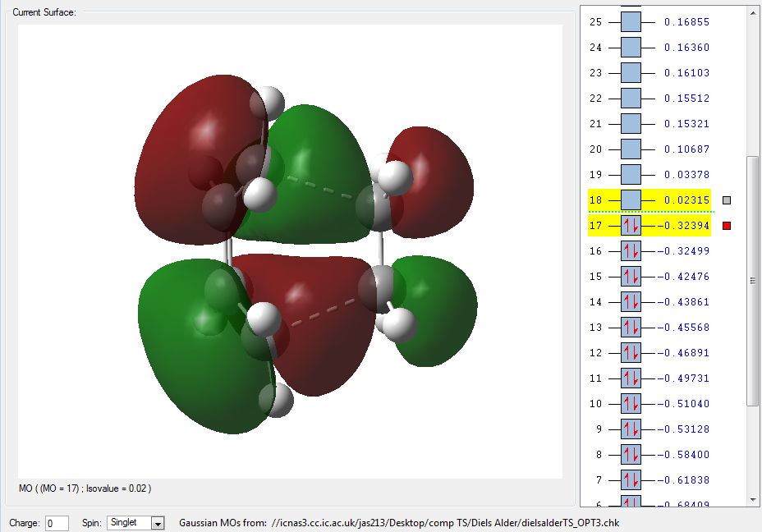Select orbital 8 electron box
The height and width of the screenshot is (532, 762).
631,454
